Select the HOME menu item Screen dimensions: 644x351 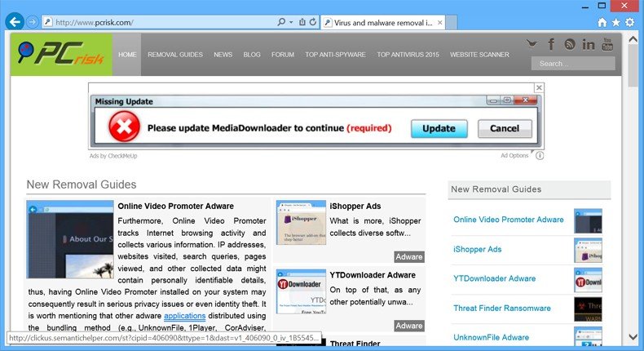(127, 55)
